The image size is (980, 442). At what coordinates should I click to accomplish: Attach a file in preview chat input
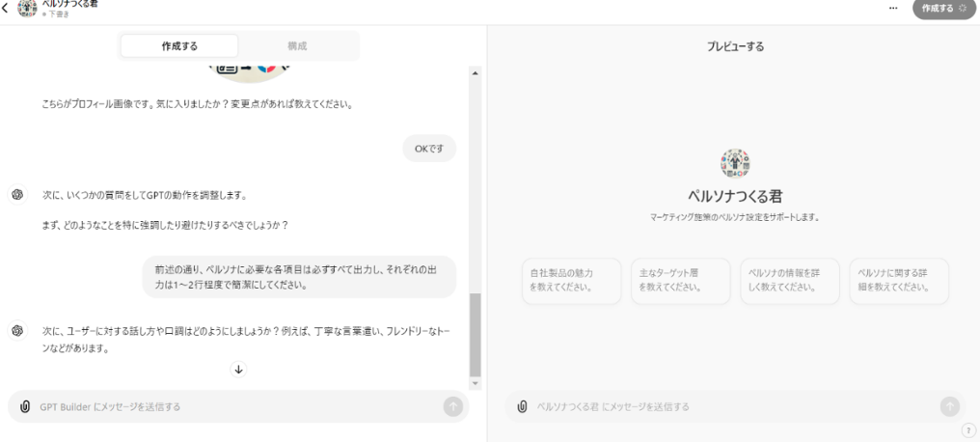pyautogui.click(x=522, y=406)
